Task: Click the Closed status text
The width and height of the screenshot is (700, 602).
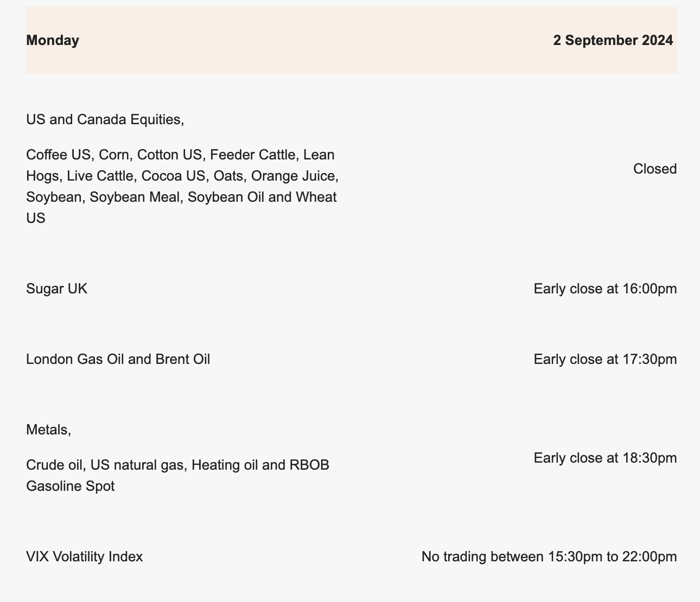Action: click(x=654, y=169)
